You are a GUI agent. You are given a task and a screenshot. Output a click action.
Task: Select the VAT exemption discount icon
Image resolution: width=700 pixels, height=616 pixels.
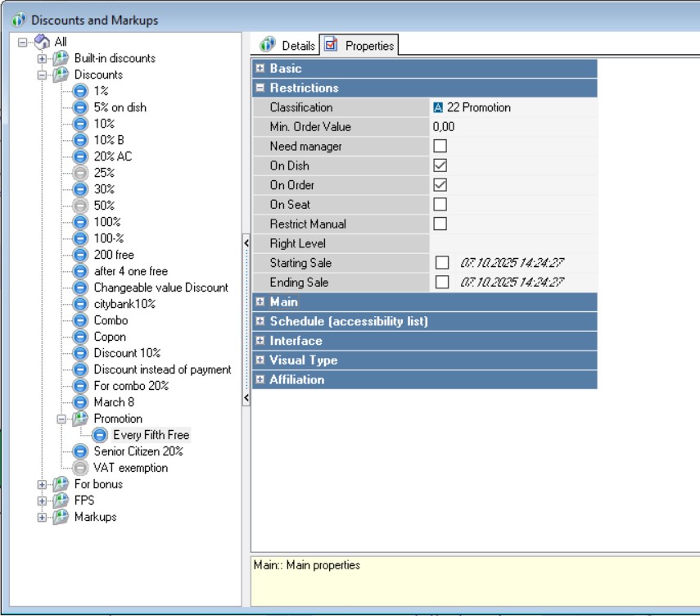[80, 468]
